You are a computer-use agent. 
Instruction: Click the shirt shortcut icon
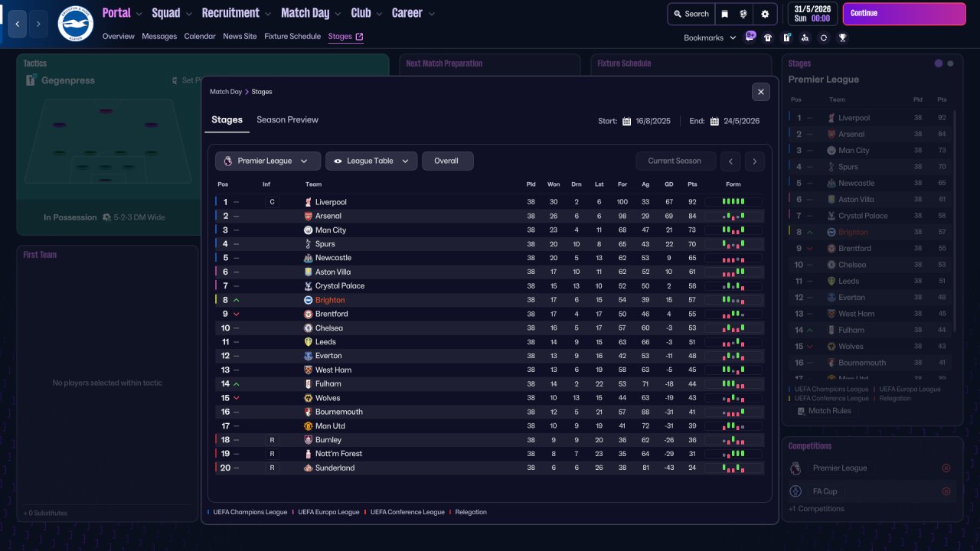tap(768, 37)
